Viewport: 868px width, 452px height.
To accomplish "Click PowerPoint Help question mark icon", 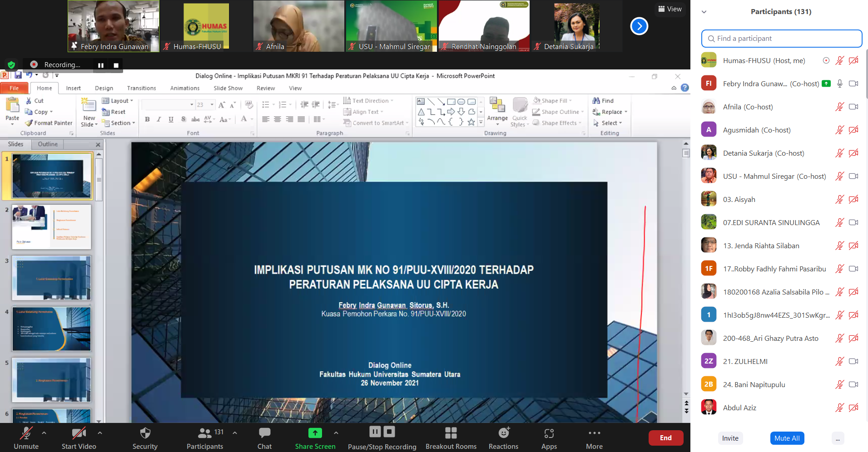I will pos(685,88).
